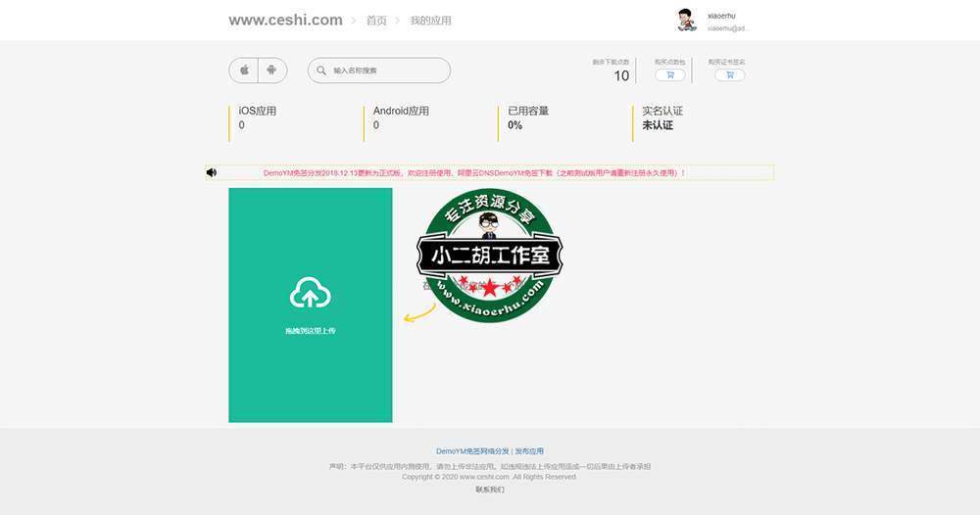The image size is (980, 515).
Task: Click the speaker announcement icon
Action: [212, 172]
